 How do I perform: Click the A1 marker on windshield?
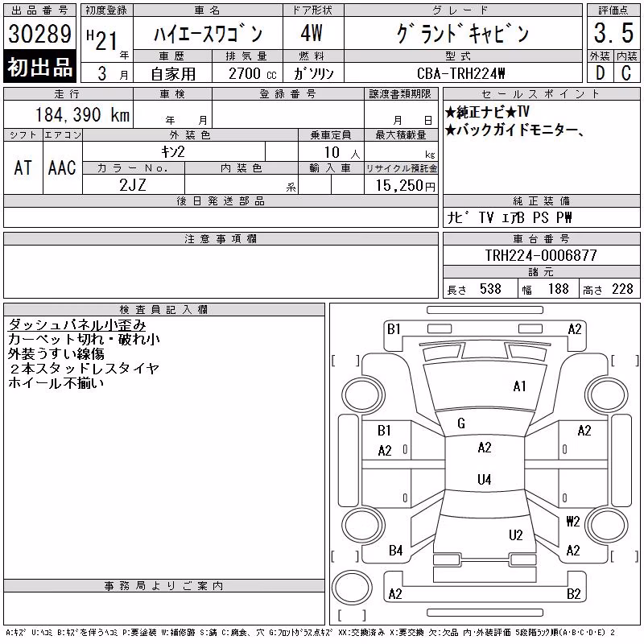519,386
